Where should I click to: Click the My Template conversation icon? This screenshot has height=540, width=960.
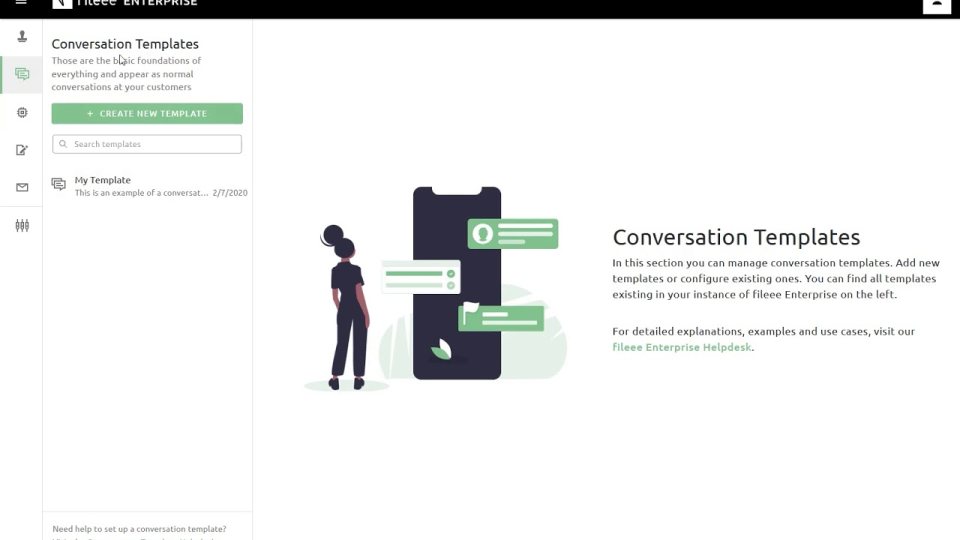tap(59, 184)
